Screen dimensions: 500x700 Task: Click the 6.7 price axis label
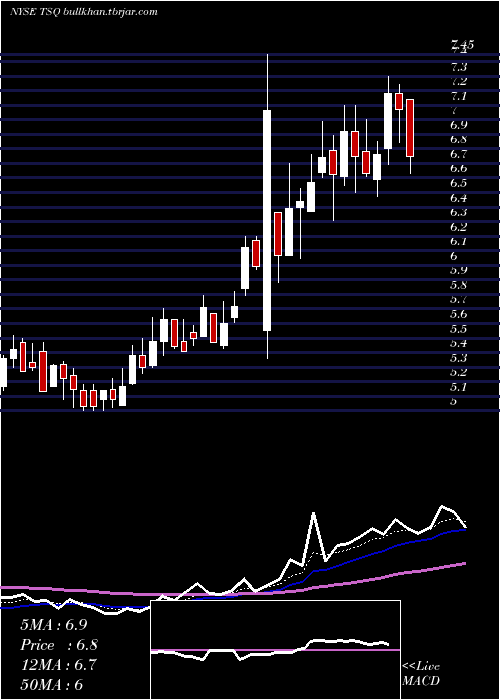(x=459, y=154)
